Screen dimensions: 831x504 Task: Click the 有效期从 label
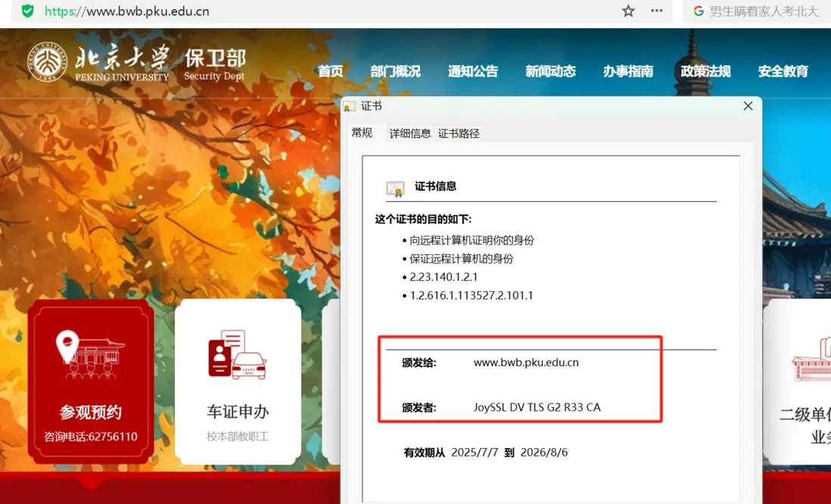(424, 453)
